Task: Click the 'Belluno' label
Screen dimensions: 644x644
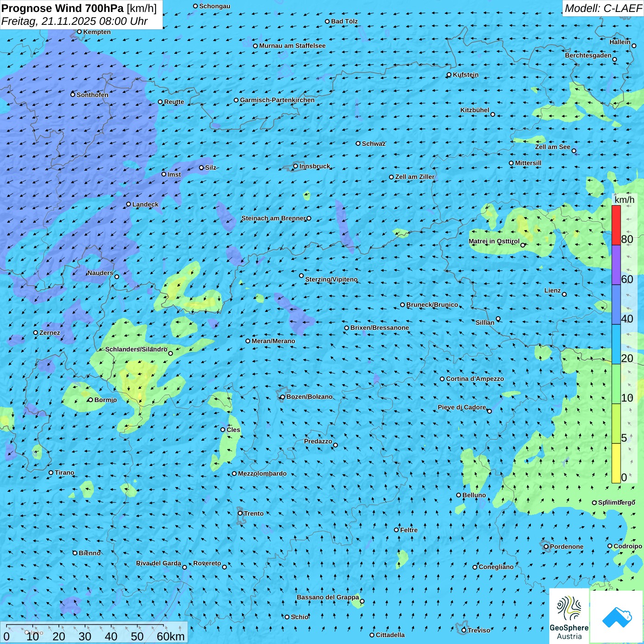Action: (x=474, y=495)
